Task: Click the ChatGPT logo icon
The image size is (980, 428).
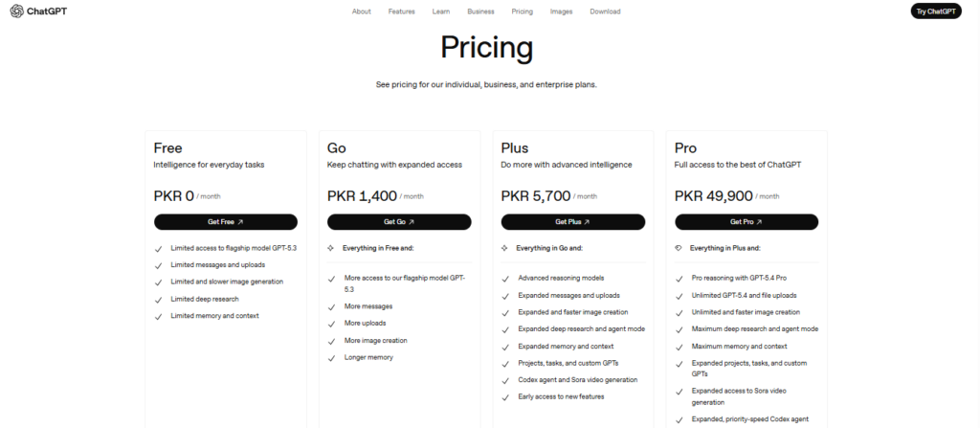Action: [16, 11]
